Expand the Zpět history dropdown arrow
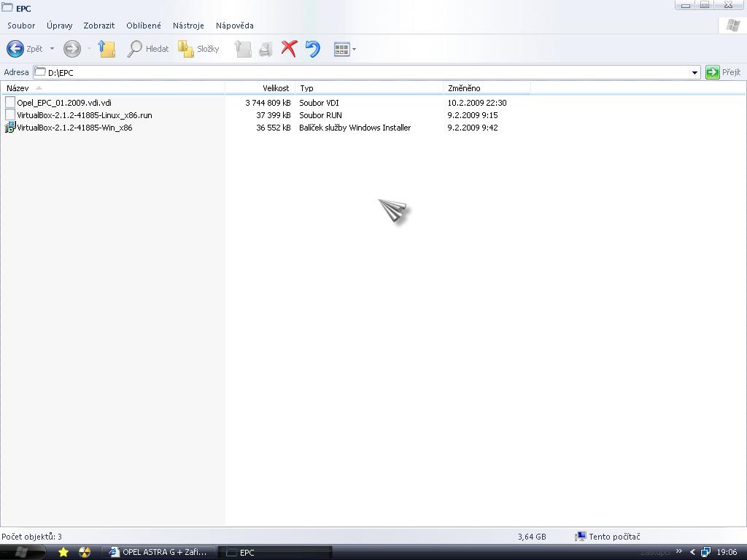The width and height of the screenshot is (747, 560). (x=52, y=49)
